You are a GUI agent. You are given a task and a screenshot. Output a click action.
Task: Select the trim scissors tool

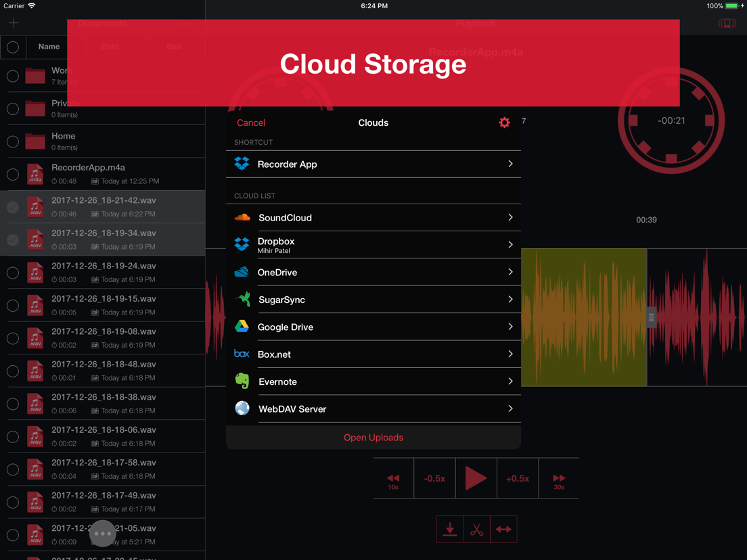click(x=476, y=529)
